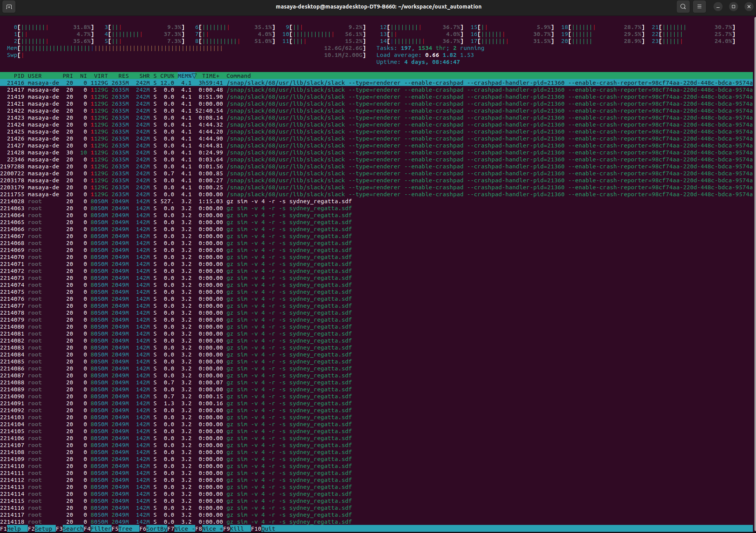Increase priority via F8Nice +
756x533 pixels.
pos(208,528)
